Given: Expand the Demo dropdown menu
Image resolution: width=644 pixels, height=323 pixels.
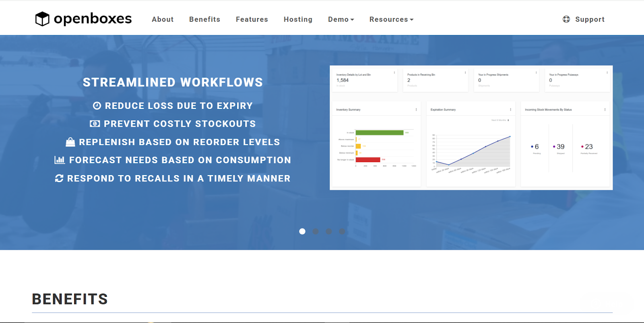Looking at the screenshot, I should pos(341,19).
